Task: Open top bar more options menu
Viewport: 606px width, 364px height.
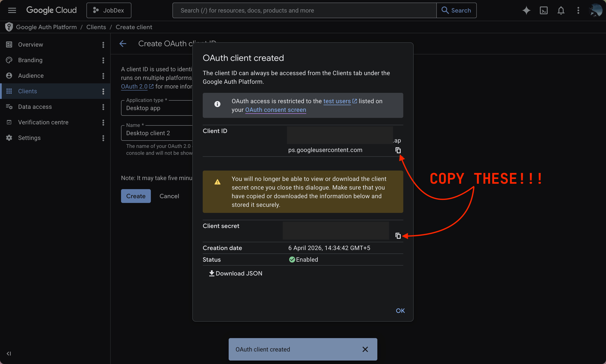Action: (578, 10)
